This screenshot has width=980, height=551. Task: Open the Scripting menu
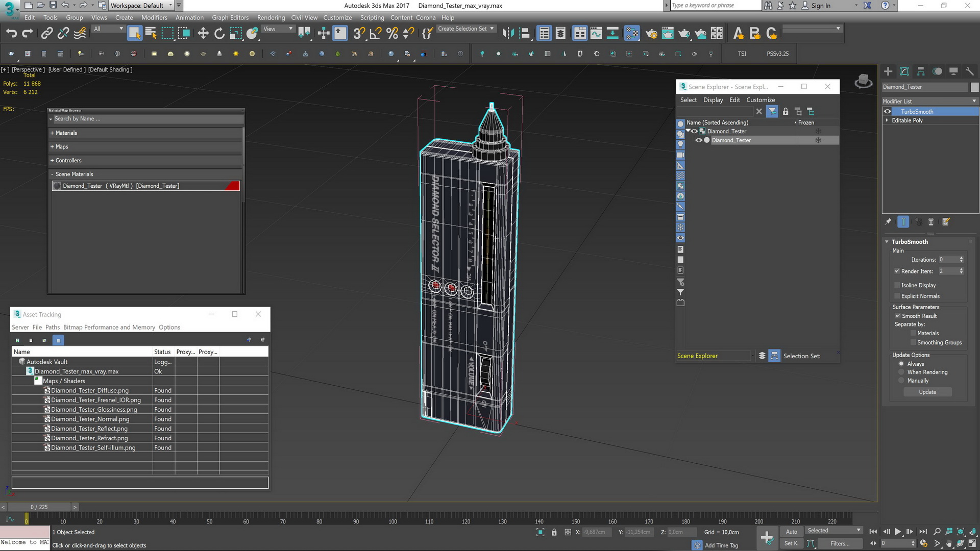click(372, 17)
